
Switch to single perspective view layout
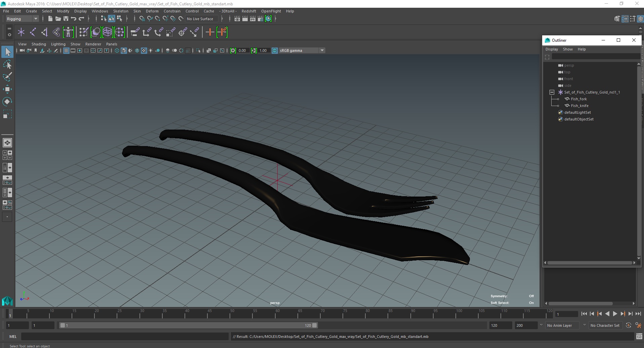click(7, 143)
